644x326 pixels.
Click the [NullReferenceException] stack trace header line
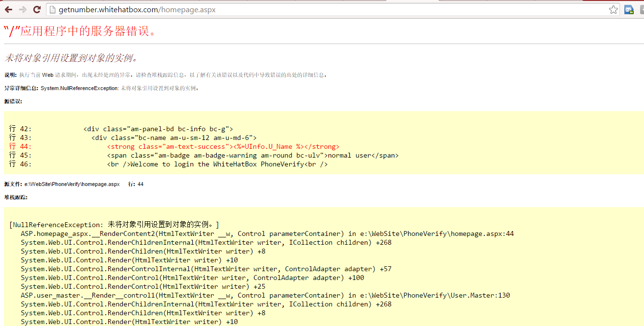[x=114, y=225]
